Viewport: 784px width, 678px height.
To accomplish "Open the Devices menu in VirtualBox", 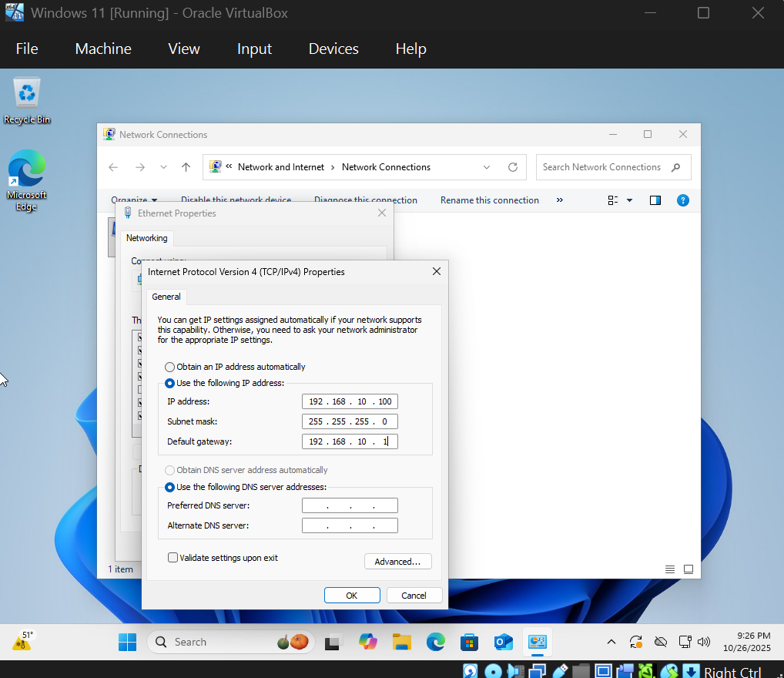I will click(x=333, y=49).
